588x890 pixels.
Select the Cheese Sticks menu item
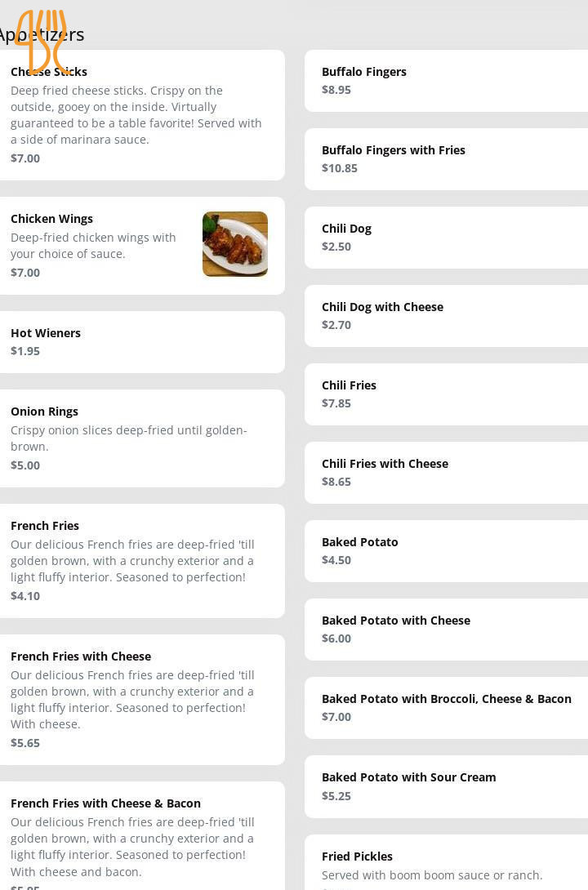[142, 115]
